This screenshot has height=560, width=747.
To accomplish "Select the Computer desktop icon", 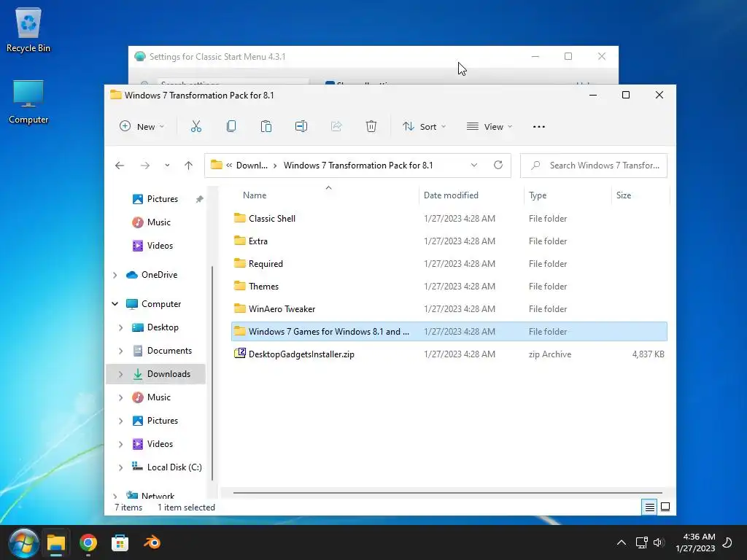I will coord(28,101).
